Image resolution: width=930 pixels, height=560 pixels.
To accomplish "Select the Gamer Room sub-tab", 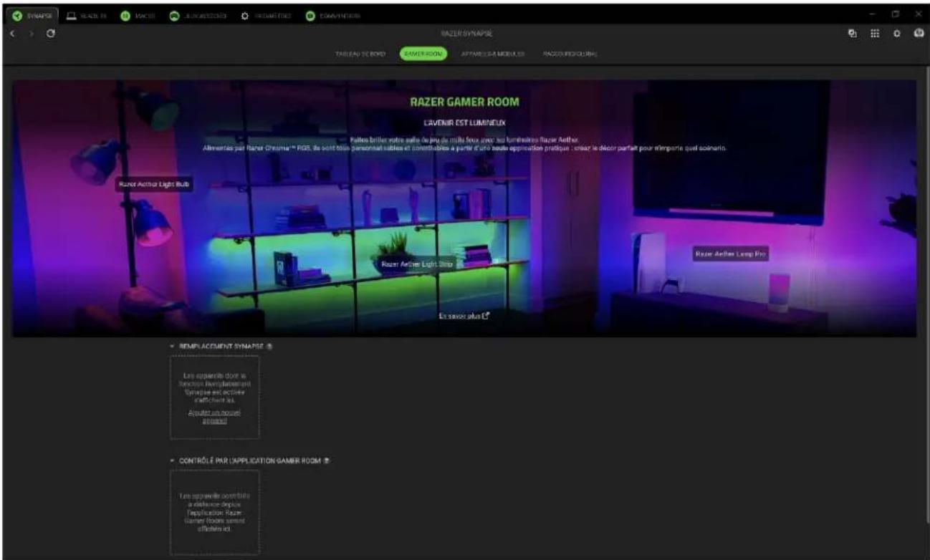I will pyautogui.click(x=423, y=54).
